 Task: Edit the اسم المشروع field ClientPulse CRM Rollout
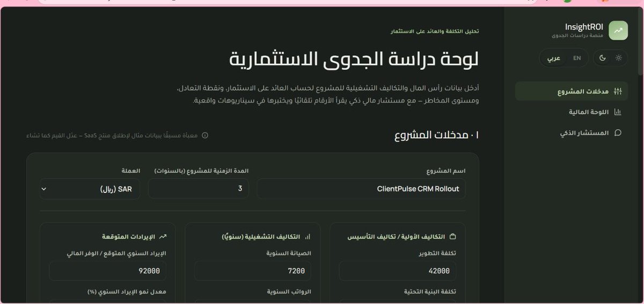(x=361, y=189)
